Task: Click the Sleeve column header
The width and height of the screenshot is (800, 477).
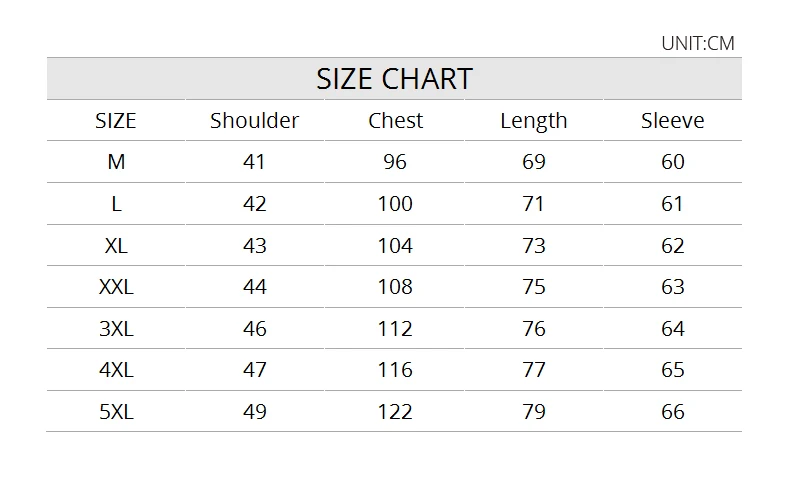Action: (672, 121)
